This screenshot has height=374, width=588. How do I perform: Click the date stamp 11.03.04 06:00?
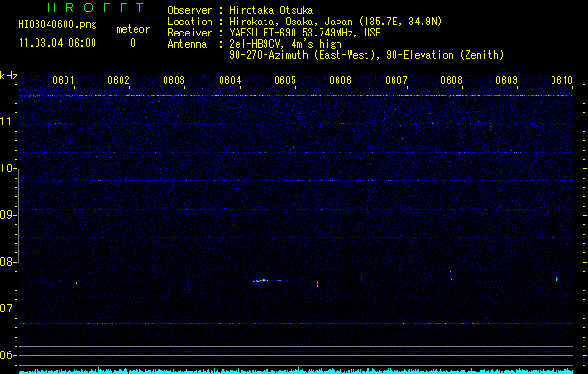click(57, 43)
